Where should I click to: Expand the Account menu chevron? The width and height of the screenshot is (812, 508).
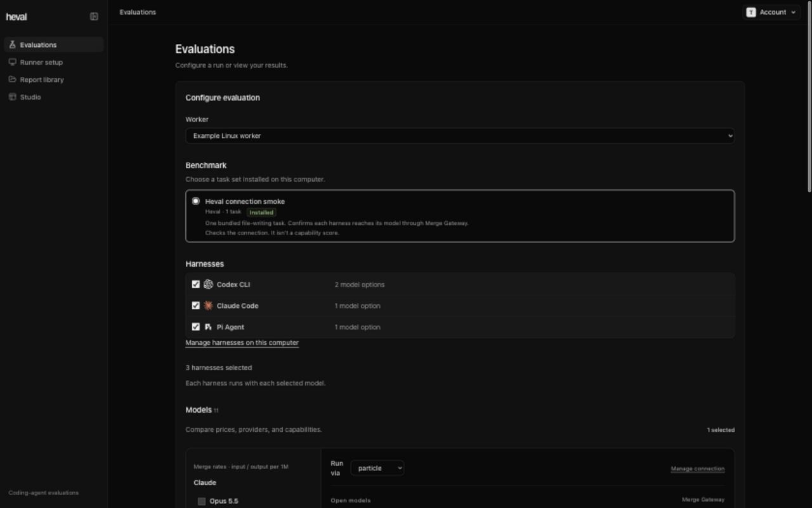(x=794, y=12)
